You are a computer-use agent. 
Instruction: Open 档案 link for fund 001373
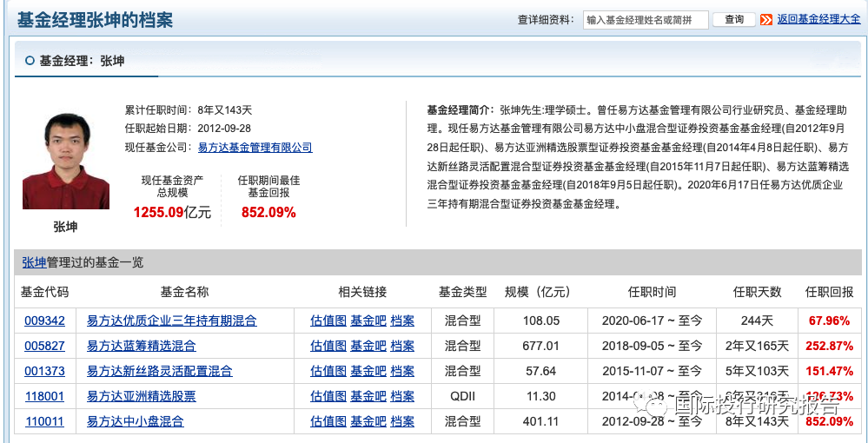click(x=402, y=371)
